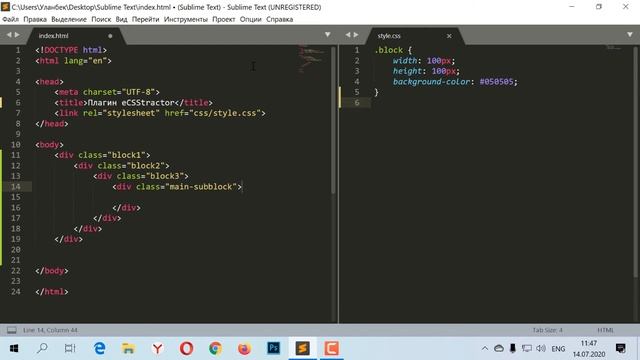Open the OneDrive cloud tray icon
Viewport: 640px width, 360px height.
click(x=499, y=349)
